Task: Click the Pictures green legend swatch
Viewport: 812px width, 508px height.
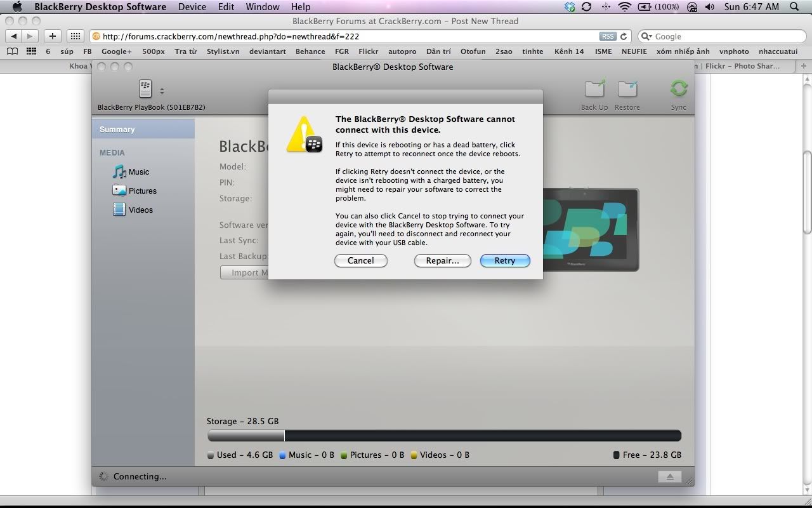Action: (x=344, y=455)
